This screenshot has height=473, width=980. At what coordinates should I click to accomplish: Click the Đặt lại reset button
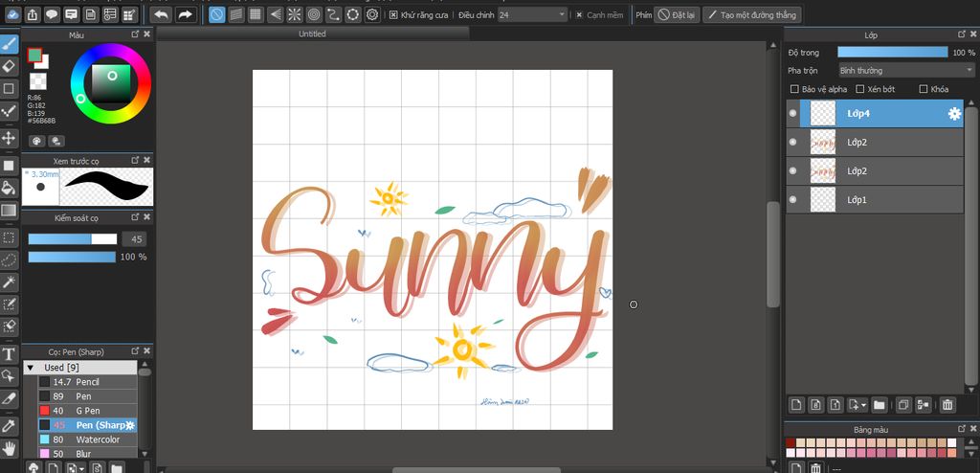coord(677,14)
